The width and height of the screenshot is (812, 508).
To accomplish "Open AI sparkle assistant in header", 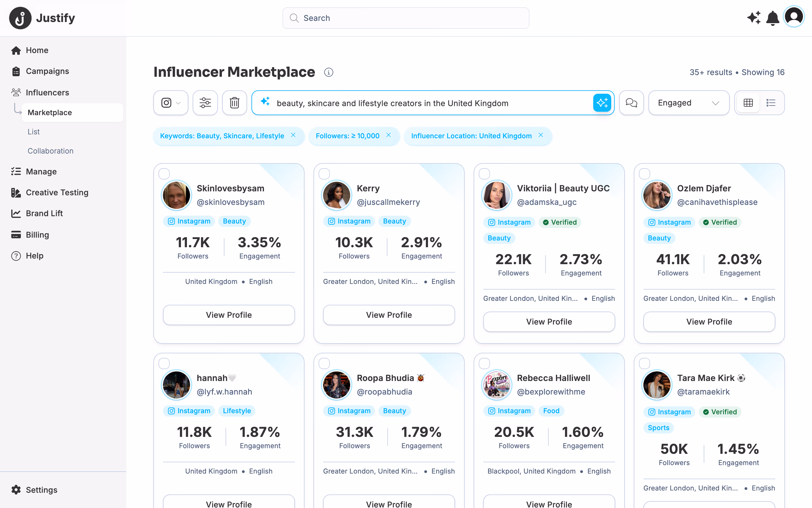I will click(x=754, y=18).
